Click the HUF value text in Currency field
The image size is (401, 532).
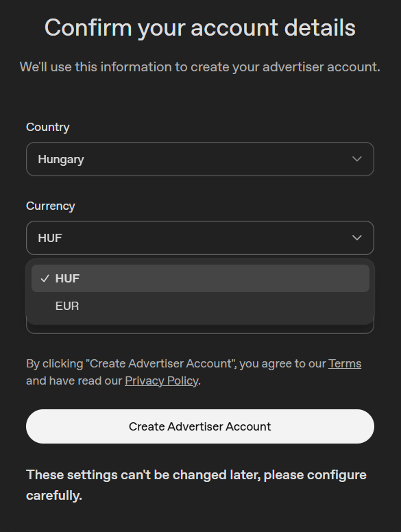(50, 238)
